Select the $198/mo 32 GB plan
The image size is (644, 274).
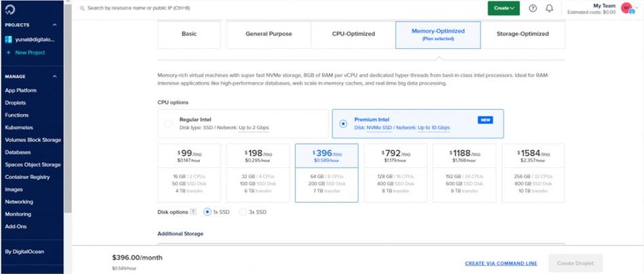[x=257, y=173]
